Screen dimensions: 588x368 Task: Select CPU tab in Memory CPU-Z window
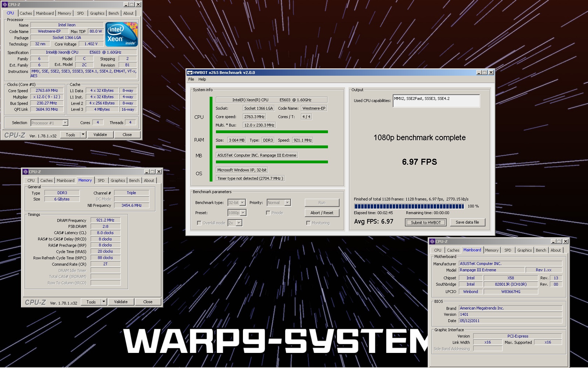point(31,180)
